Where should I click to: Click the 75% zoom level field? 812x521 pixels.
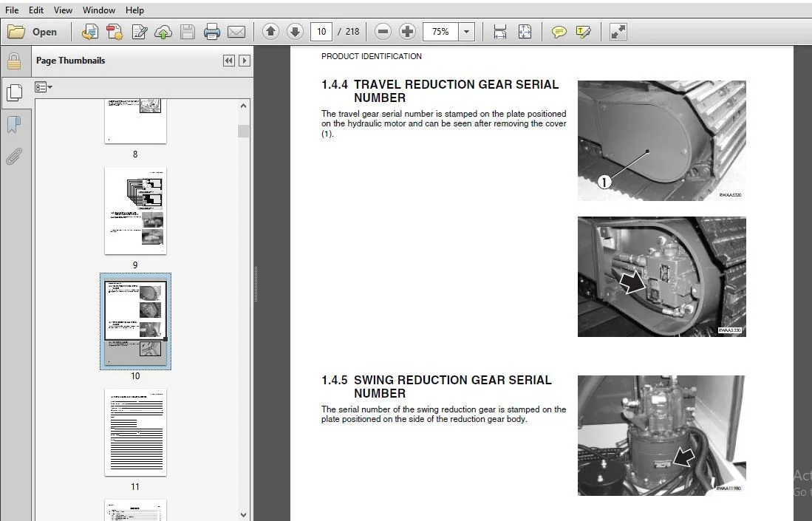440,32
